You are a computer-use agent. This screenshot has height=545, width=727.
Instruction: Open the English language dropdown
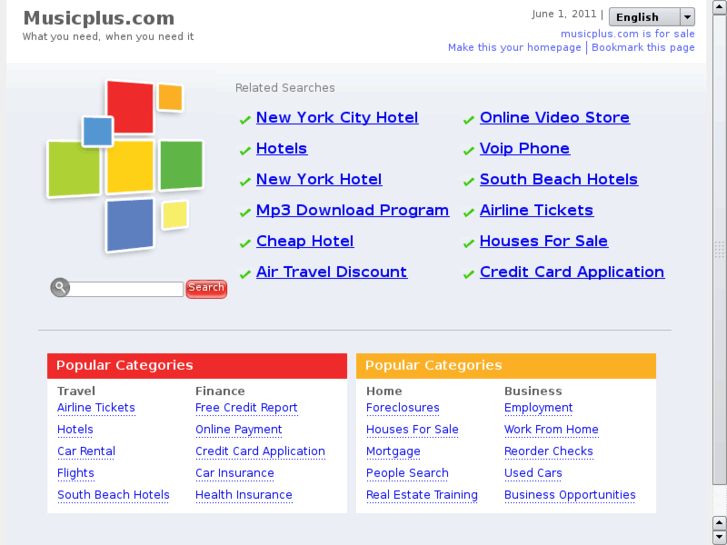pyautogui.click(x=651, y=17)
